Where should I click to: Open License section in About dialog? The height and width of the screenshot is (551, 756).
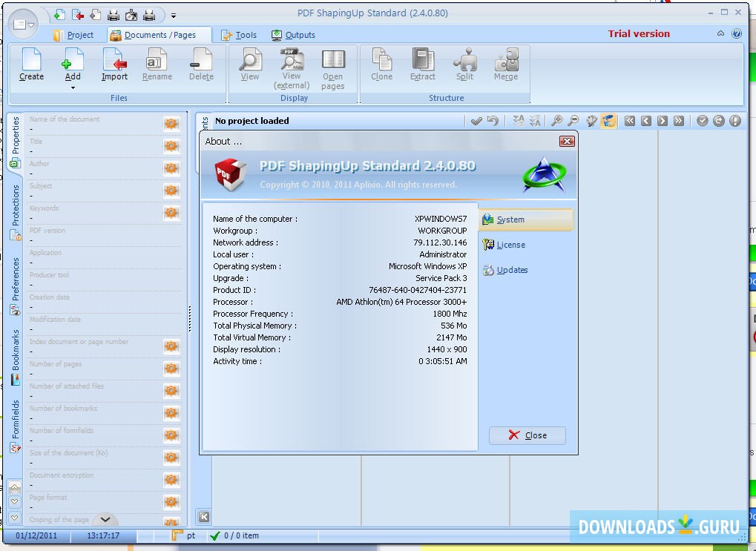coord(504,245)
